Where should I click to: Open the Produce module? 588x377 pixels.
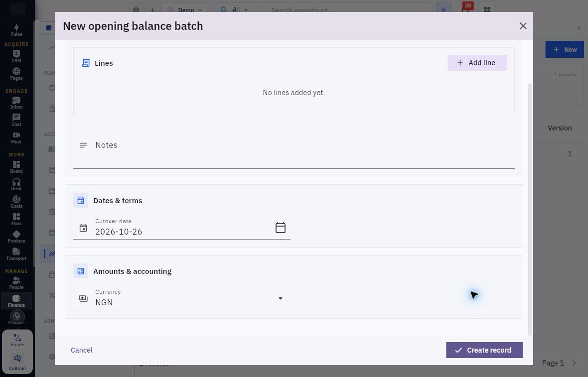(x=16, y=237)
